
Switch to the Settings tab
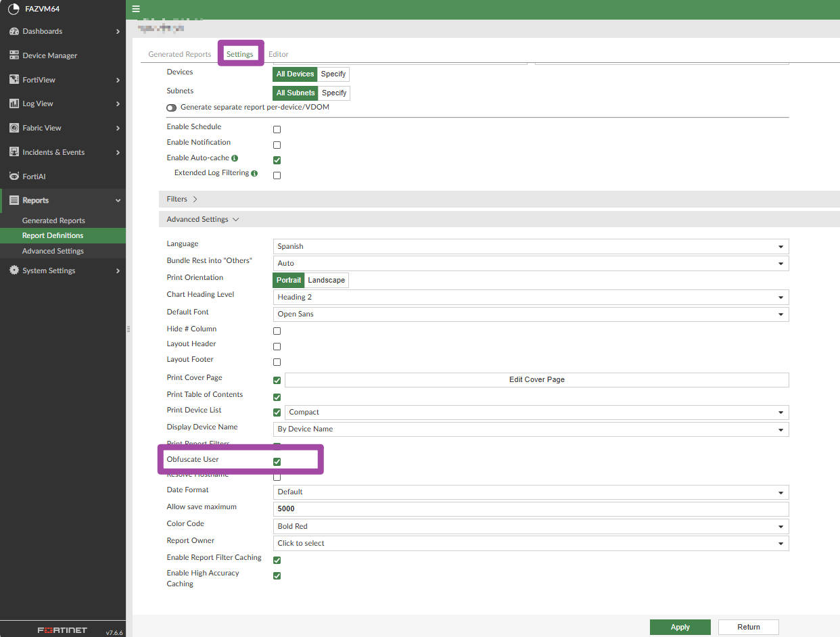[240, 54]
